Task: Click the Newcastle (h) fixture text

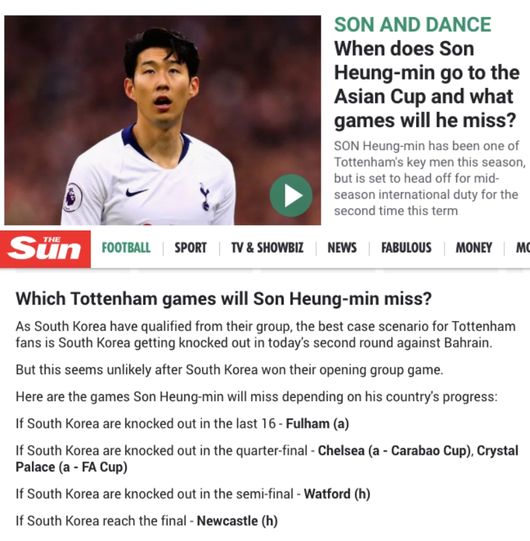Action: [x=237, y=521]
